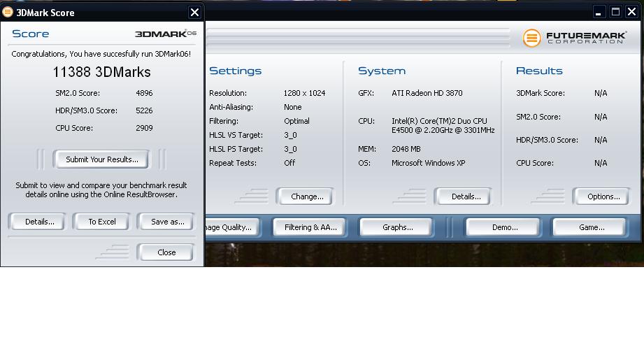The width and height of the screenshot is (644, 358).
Task: Click the Futuremark Corporation logo
Action: click(x=575, y=38)
